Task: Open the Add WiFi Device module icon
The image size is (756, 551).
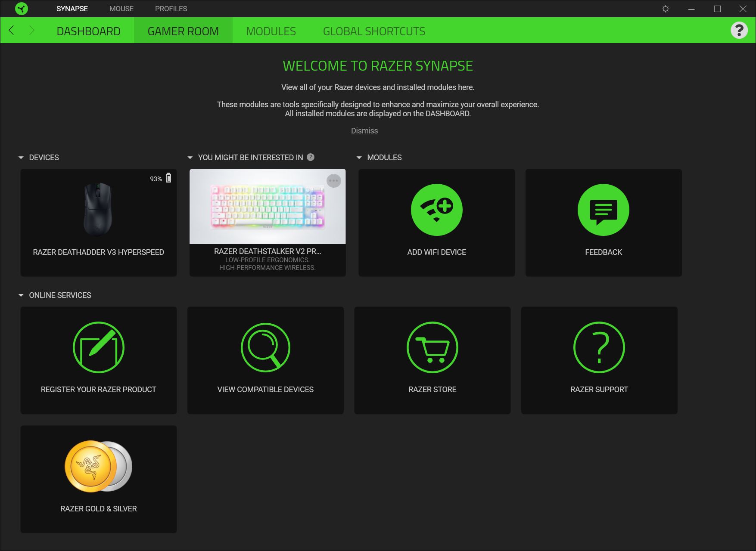Action: coord(436,210)
